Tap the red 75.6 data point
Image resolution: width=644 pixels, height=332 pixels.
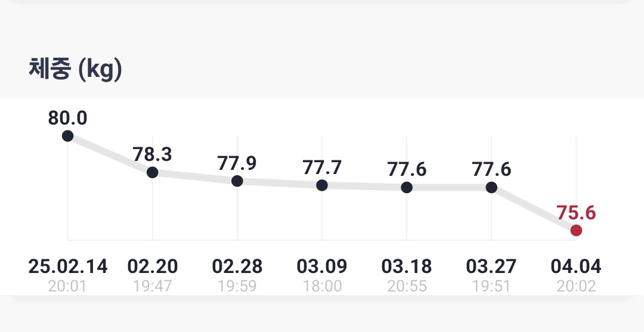point(576,231)
